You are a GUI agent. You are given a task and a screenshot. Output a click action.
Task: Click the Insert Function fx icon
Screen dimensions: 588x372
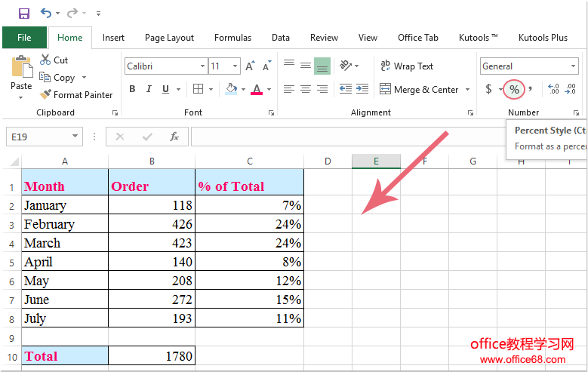pyautogui.click(x=174, y=137)
